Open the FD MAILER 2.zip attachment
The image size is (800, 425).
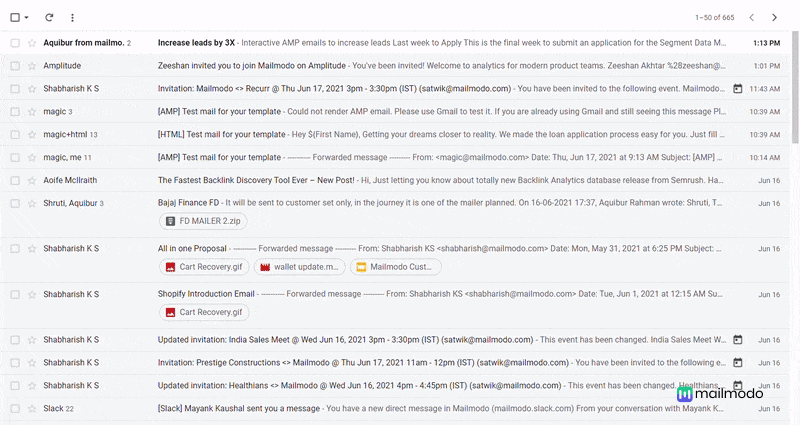point(203,221)
